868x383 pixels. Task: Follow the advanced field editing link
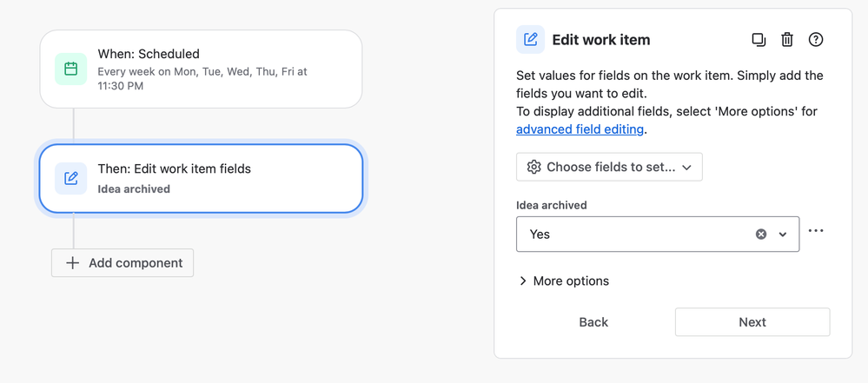tap(580, 129)
